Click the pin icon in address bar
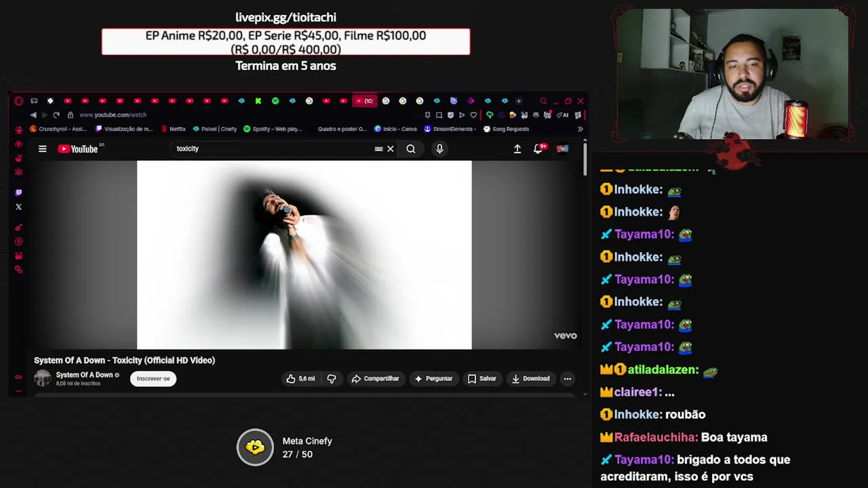 tap(428, 115)
